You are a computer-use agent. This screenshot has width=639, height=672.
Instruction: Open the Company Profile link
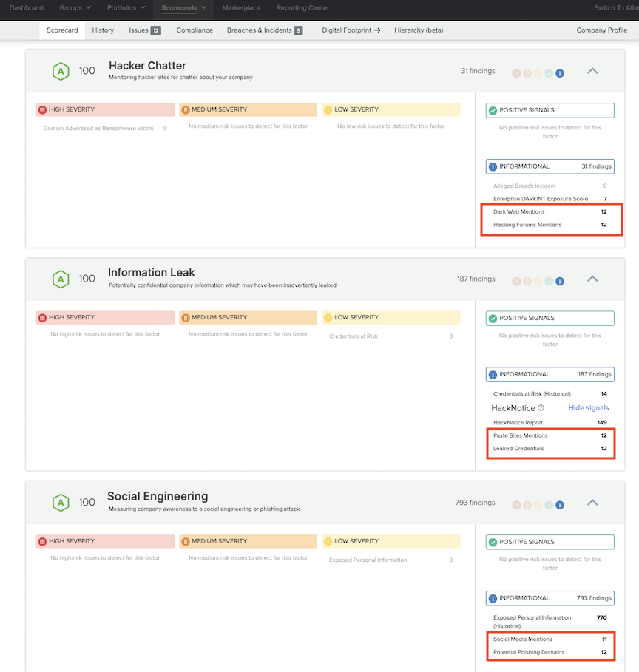click(601, 30)
